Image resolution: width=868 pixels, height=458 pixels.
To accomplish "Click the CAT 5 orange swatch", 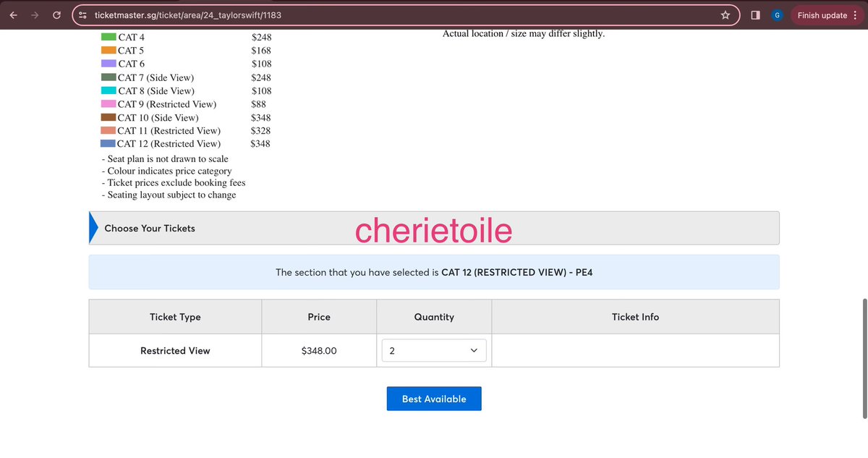I will (109, 51).
